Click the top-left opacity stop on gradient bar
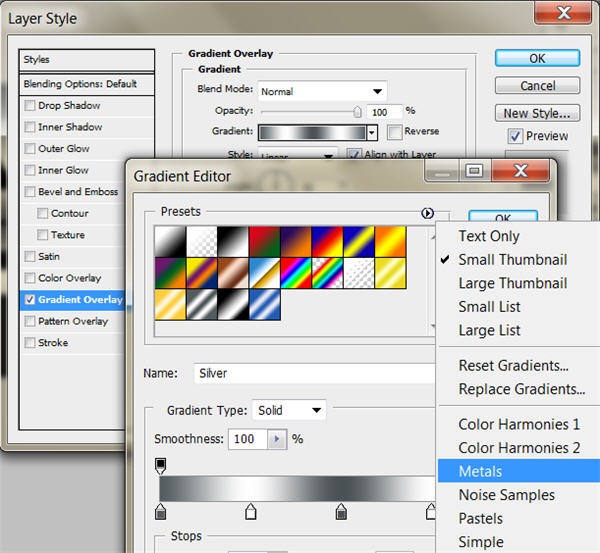This screenshot has width=600, height=553. (x=161, y=465)
